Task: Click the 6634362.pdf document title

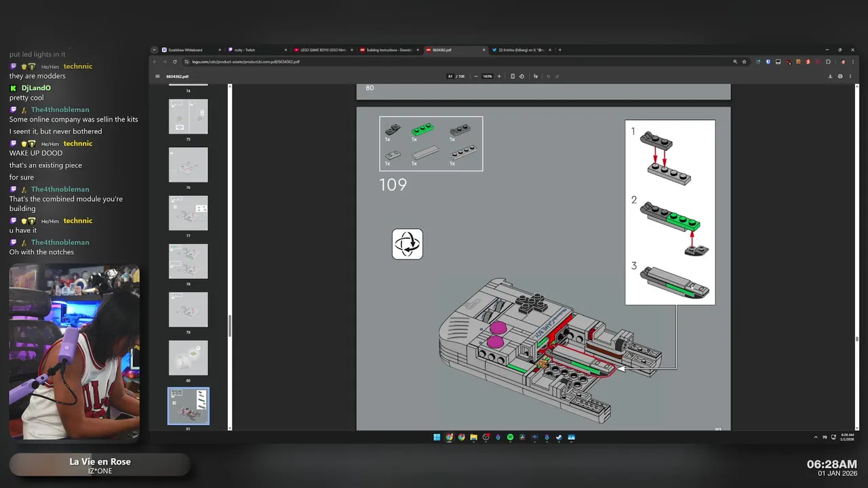Action: (178, 77)
